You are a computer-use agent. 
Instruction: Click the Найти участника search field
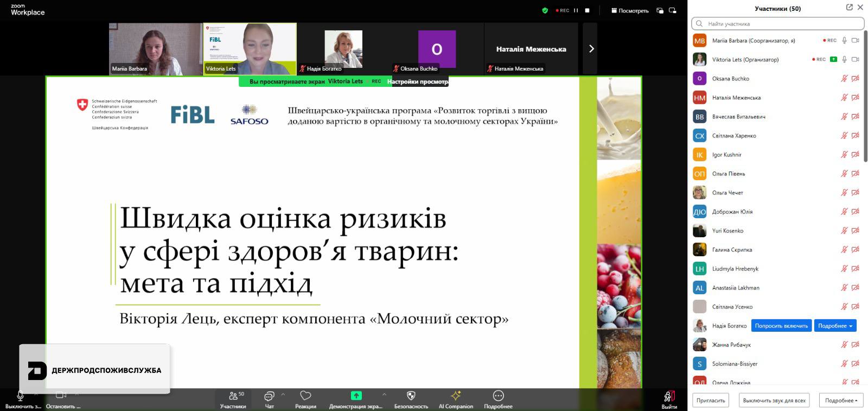[777, 24]
